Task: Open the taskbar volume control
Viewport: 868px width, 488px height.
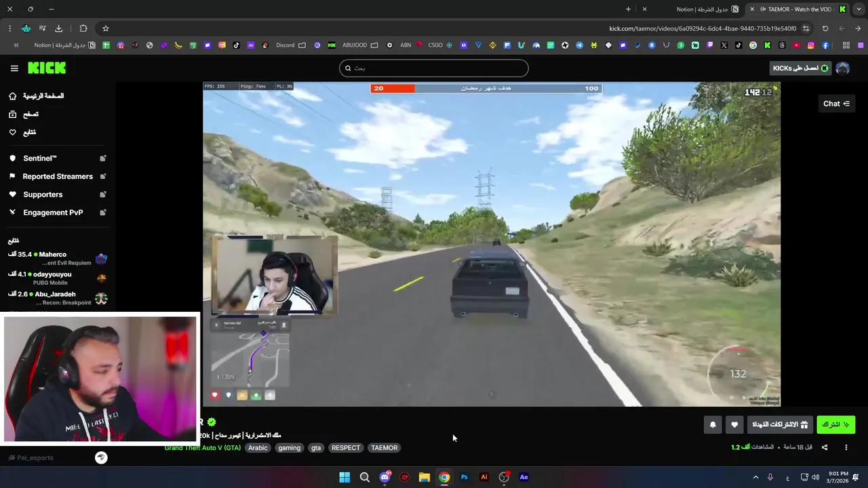Action: point(815,477)
